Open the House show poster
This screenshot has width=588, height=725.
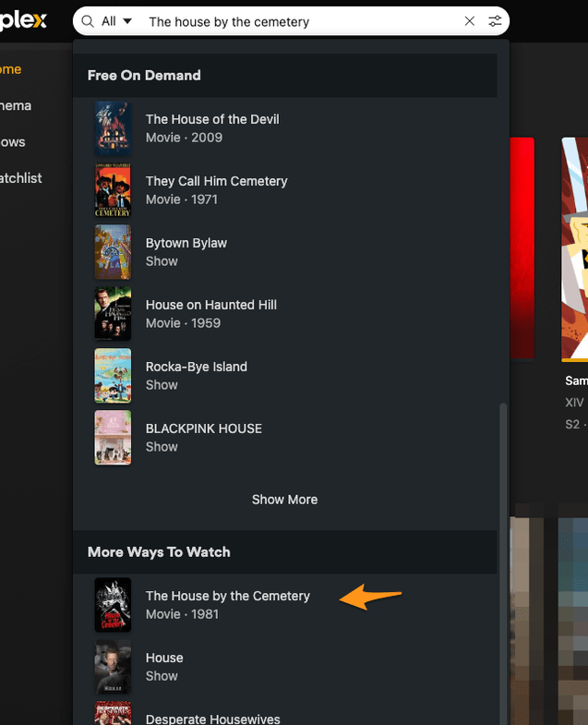pos(113,667)
